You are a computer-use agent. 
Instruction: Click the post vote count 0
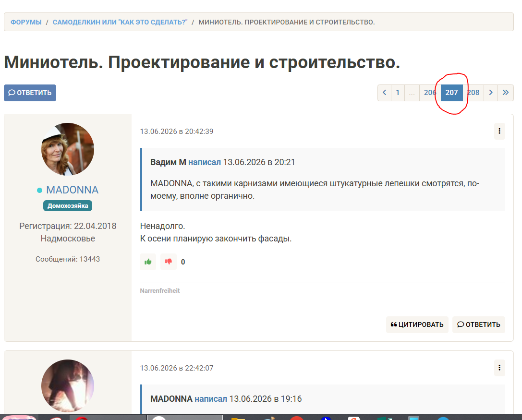point(183,262)
